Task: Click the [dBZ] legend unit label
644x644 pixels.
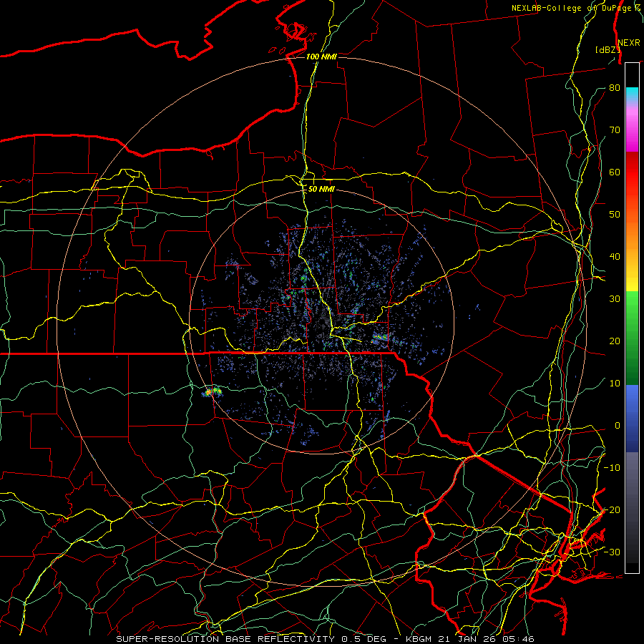Action: (x=608, y=50)
